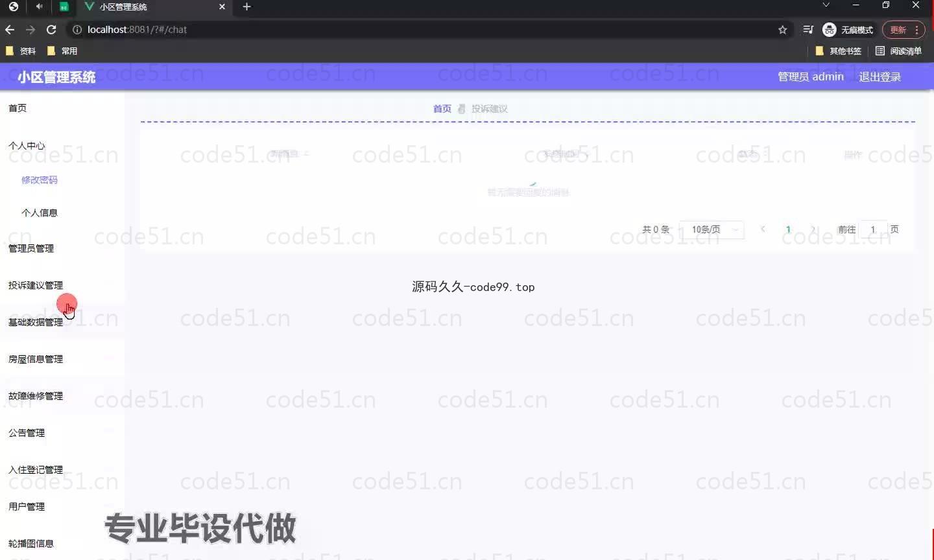This screenshot has width=934, height=560.
Task: Click the 首页 breadcrumb link
Action: tap(442, 109)
